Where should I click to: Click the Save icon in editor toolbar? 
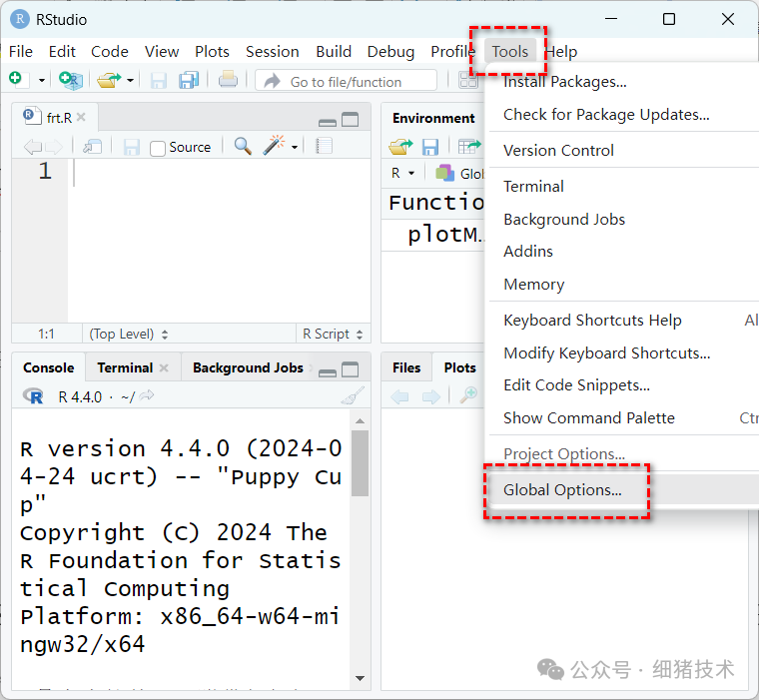point(131,147)
